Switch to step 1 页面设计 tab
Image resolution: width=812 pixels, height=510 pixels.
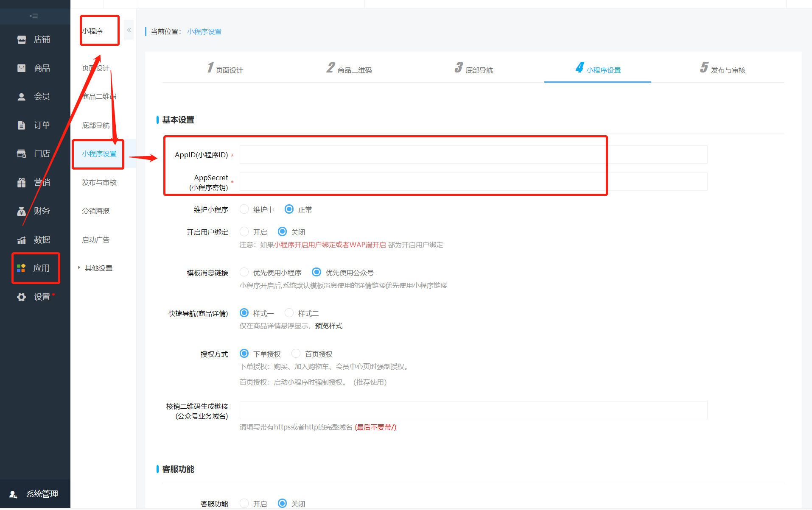(x=225, y=68)
